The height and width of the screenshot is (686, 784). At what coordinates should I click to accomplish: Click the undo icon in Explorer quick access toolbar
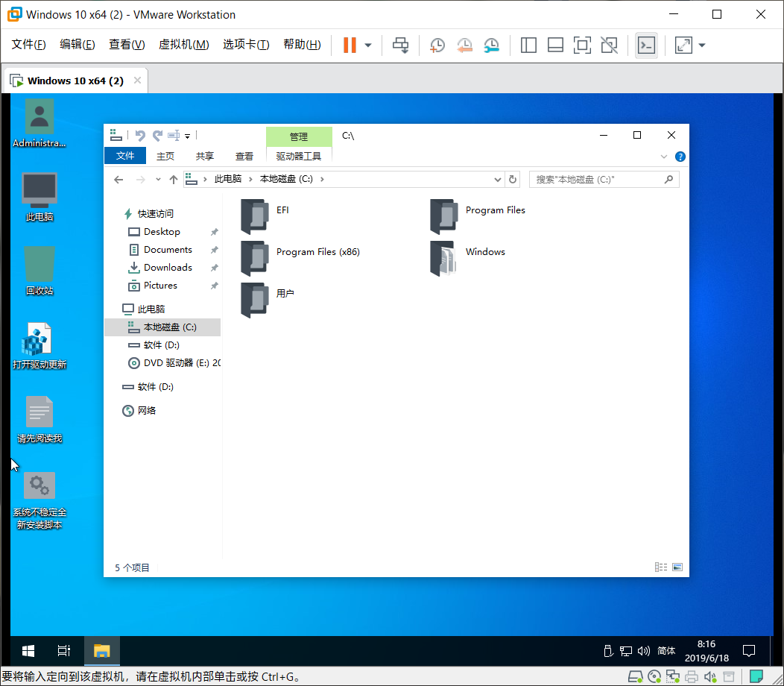141,136
